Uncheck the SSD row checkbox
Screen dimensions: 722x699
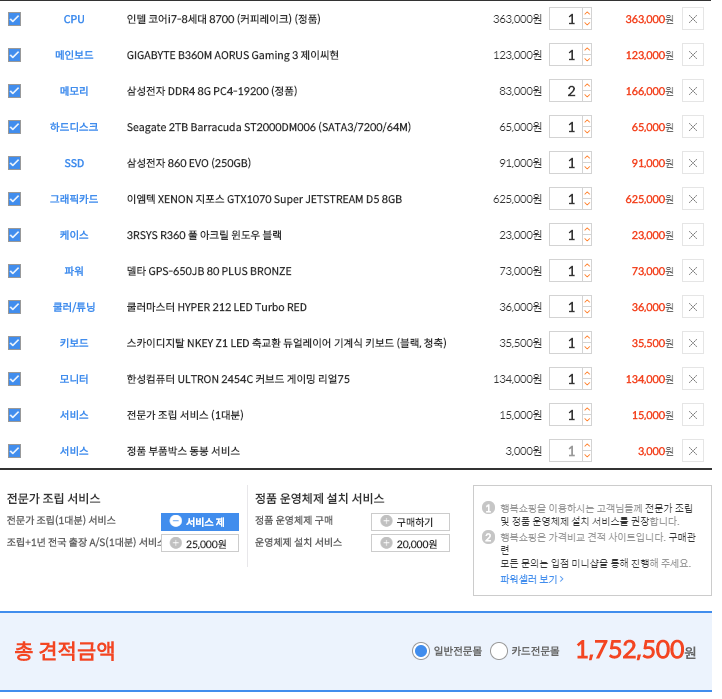click(x=14, y=163)
